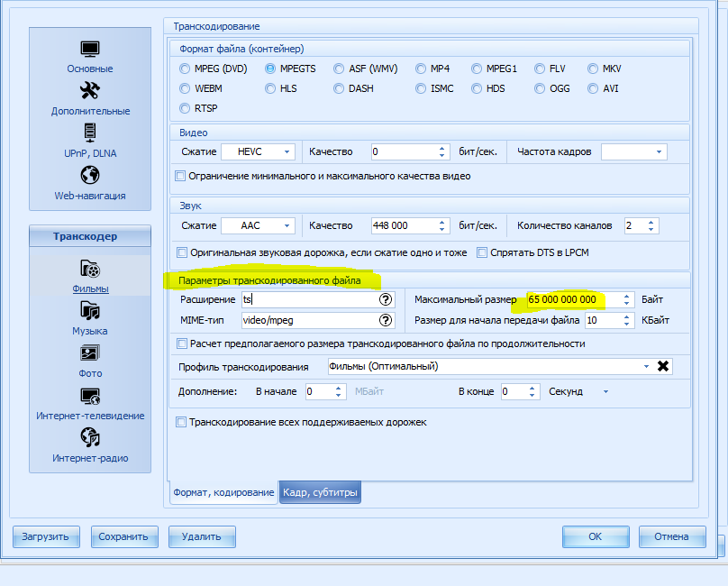Screen dimensions: 728x586
Task: Open the Основные settings icon
Action: click(x=89, y=50)
